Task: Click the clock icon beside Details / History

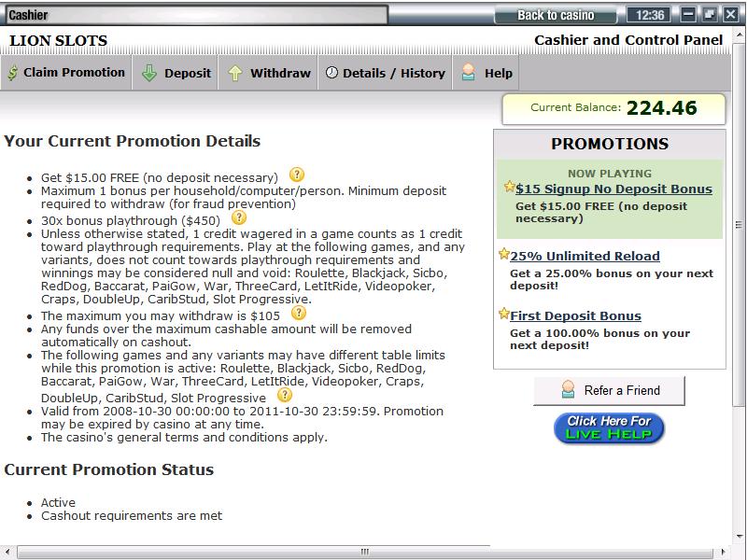Action: (331, 73)
